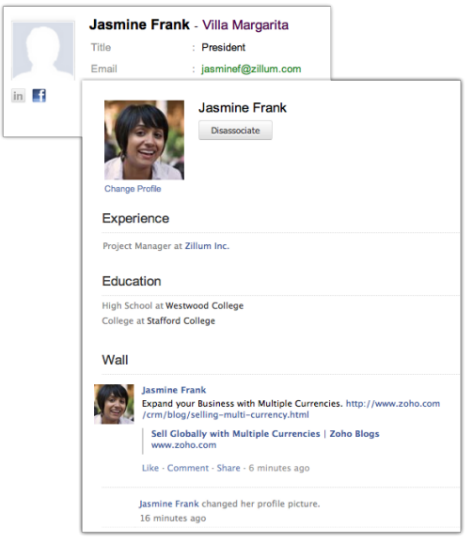
Task: Click the www.zoho.com link under the article
Action: click(x=184, y=445)
